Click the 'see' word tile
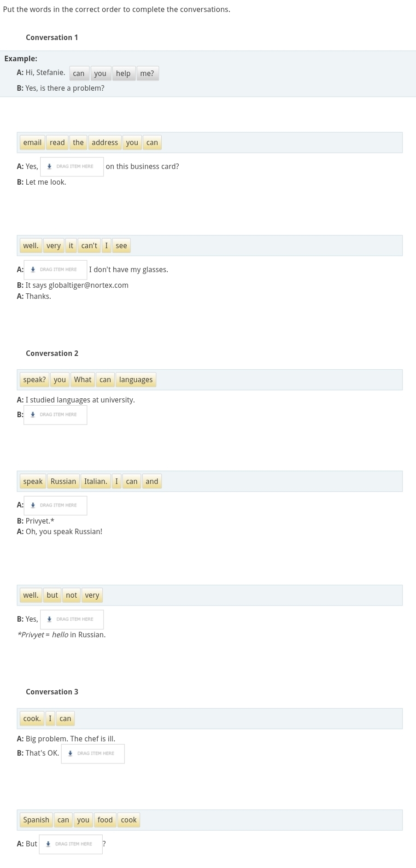The height and width of the screenshot is (868, 416). click(121, 246)
